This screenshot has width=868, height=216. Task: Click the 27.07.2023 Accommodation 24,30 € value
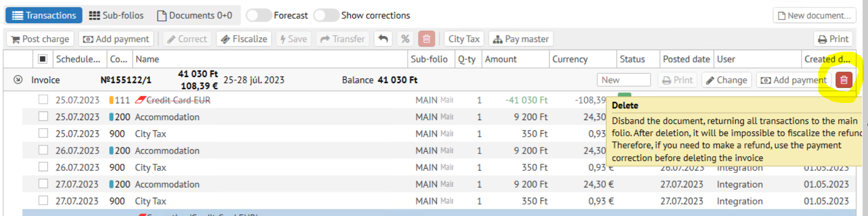(598, 184)
